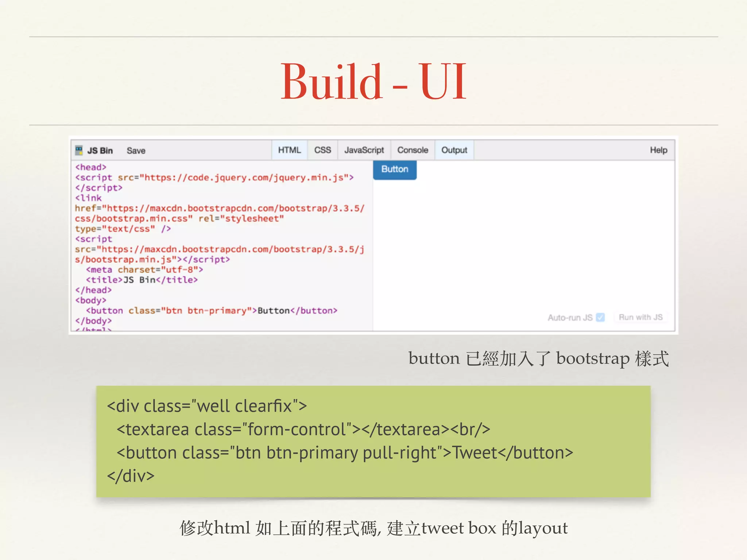747x560 pixels.
Task: Click the pull-right Tweet button snippet line
Action: click(x=345, y=453)
